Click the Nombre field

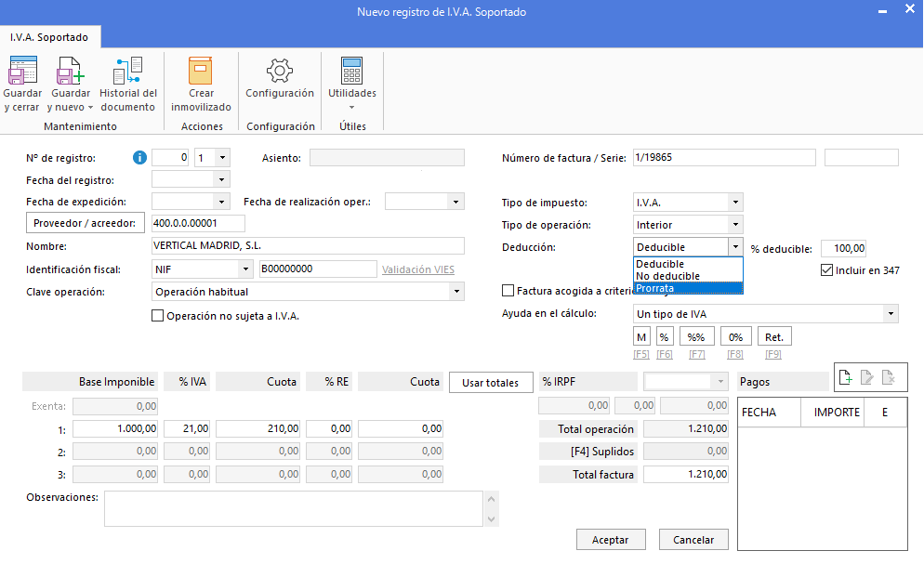[308, 245]
